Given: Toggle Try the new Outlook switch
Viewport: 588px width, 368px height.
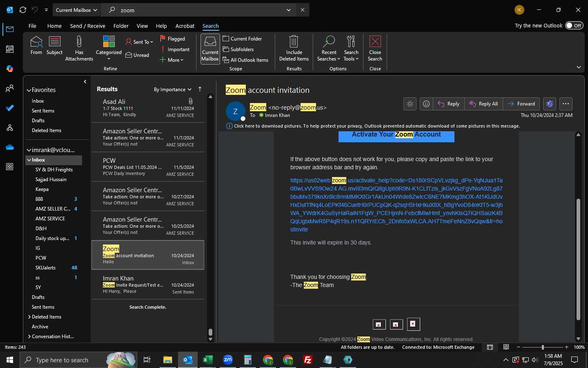Looking at the screenshot, I should 574,25.
